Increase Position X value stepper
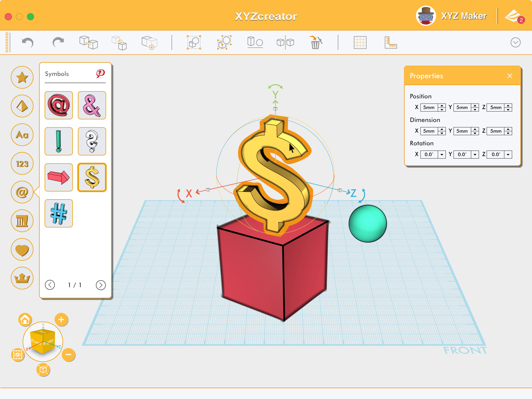This screenshot has width=532, height=399. point(442,106)
